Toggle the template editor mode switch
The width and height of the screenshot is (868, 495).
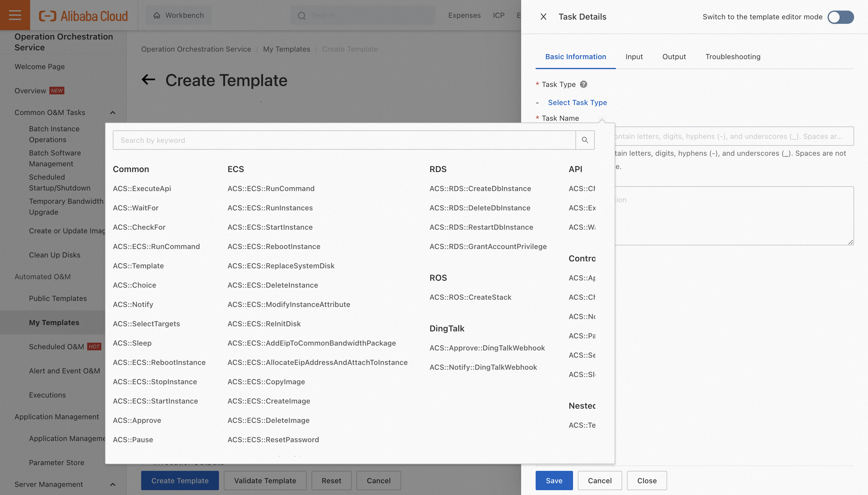click(840, 17)
